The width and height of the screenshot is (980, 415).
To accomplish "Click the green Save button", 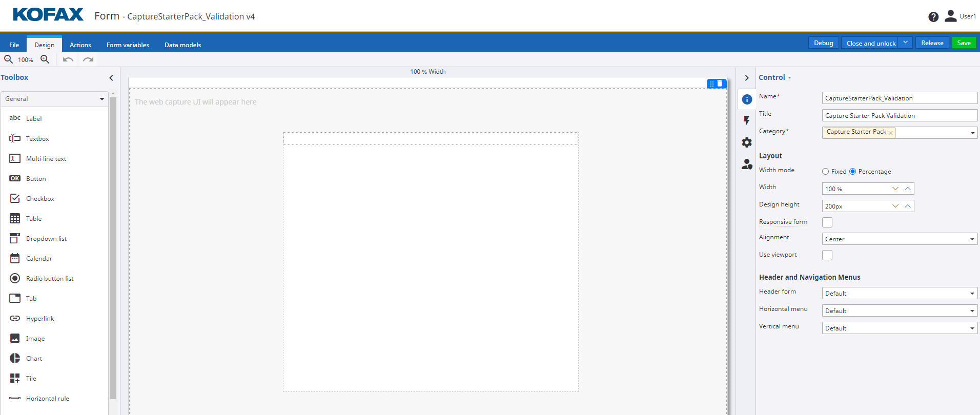I will coord(964,43).
